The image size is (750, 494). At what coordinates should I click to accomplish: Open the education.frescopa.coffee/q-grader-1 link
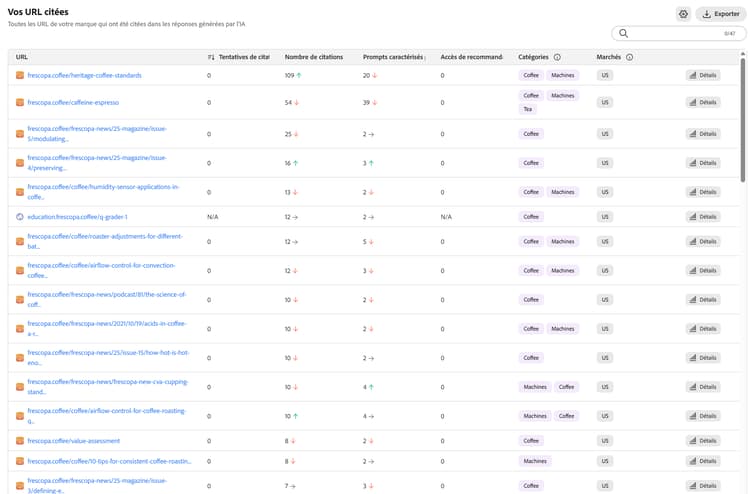tap(77, 217)
